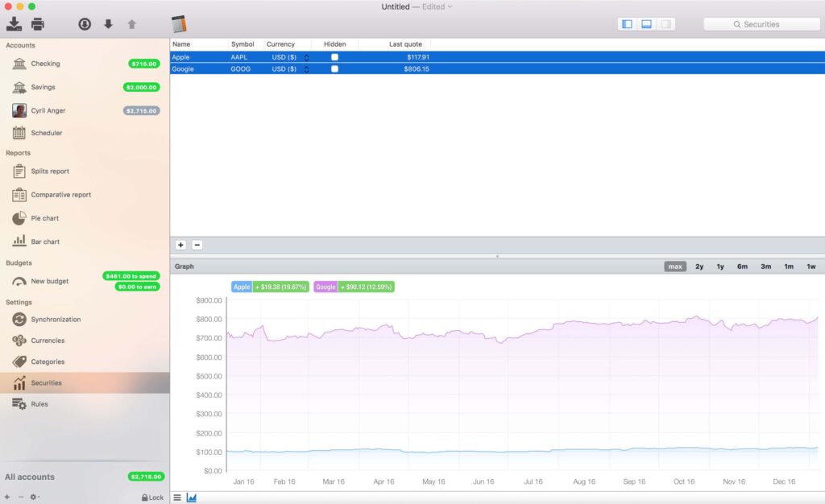Click Lock at the bottom of sidebar
This screenshot has height=504, width=825.
click(151, 497)
